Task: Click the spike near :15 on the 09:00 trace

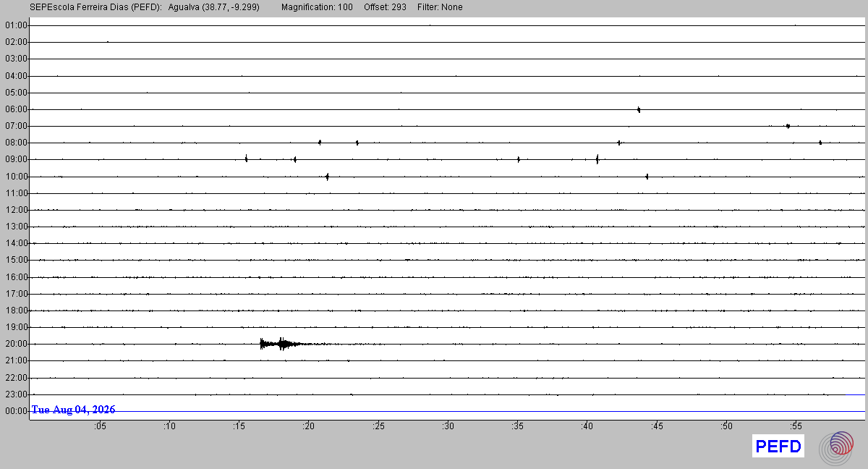Action: point(247,159)
